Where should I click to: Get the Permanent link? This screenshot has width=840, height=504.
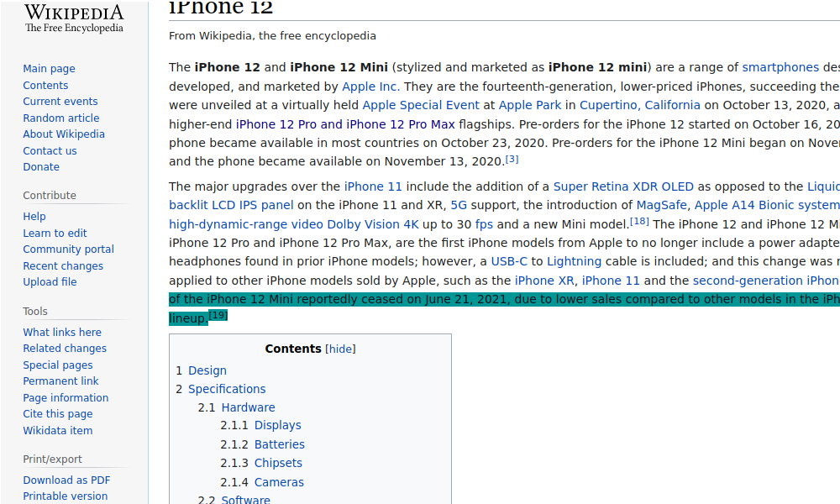(x=60, y=381)
